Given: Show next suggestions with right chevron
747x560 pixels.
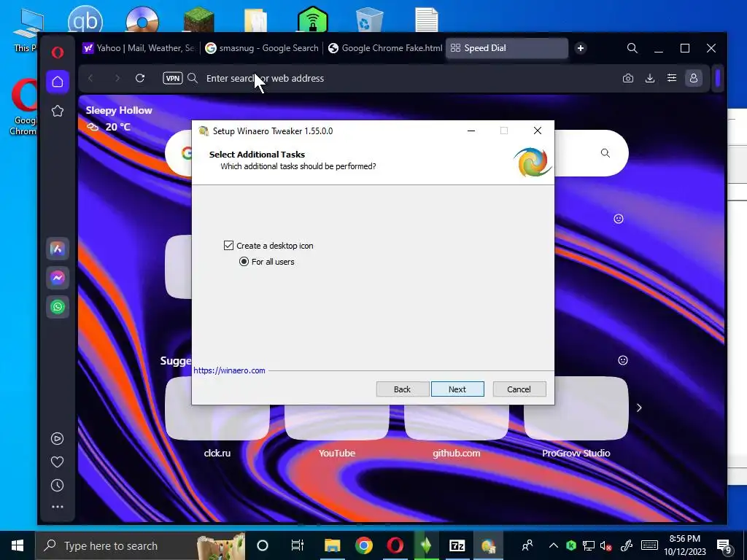Looking at the screenshot, I should tap(639, 408).
